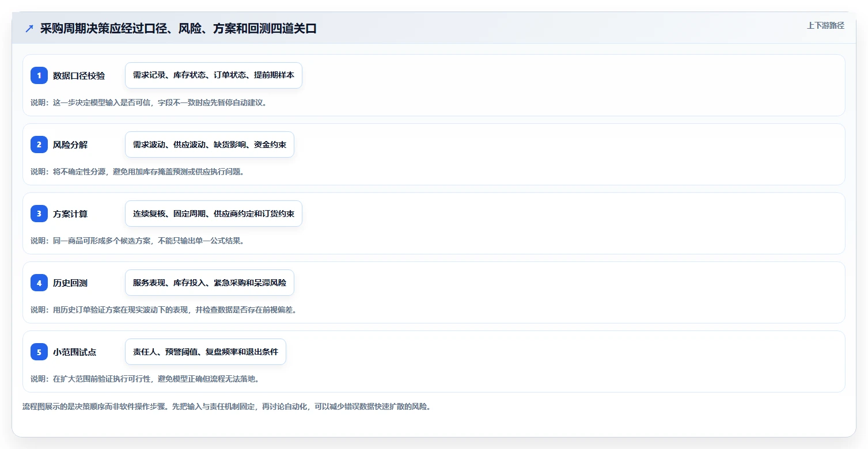The width and height of the screenshot is (868, 449).
Task: Click the arrow icon beside the title
Action: (29, 29)
